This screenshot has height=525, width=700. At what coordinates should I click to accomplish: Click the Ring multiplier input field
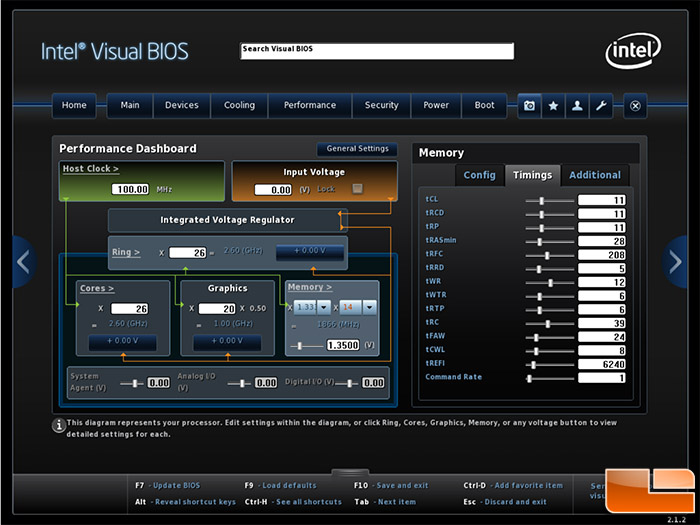187,253
